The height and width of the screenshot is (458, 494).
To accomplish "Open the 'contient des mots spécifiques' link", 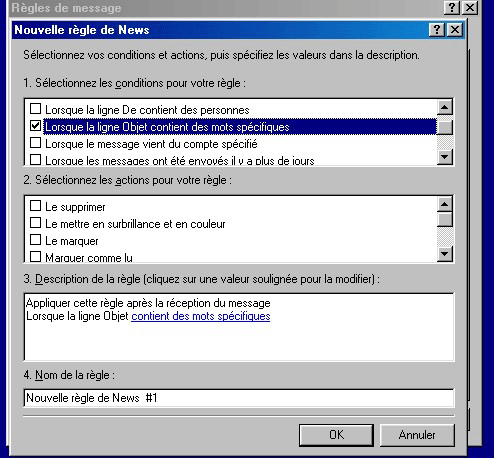I will (x=201, y=316).
